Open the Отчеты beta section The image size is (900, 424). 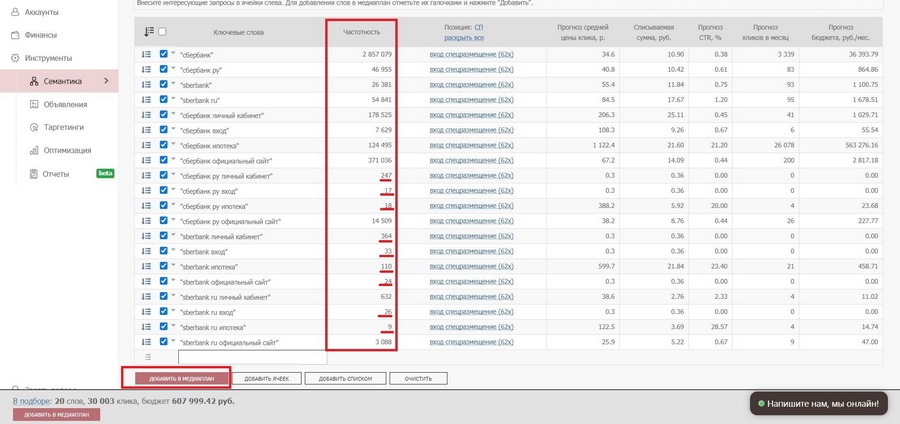tap(56, 174)
